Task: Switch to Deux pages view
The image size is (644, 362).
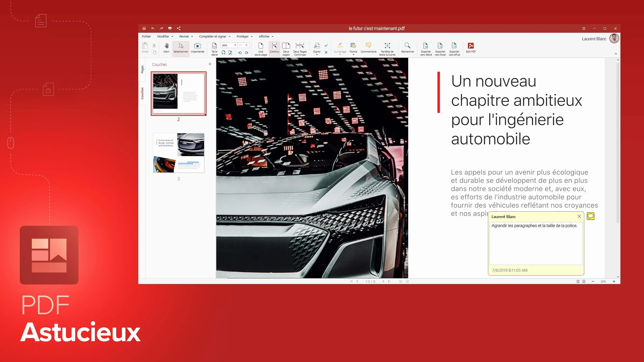Action: [286, 49]
